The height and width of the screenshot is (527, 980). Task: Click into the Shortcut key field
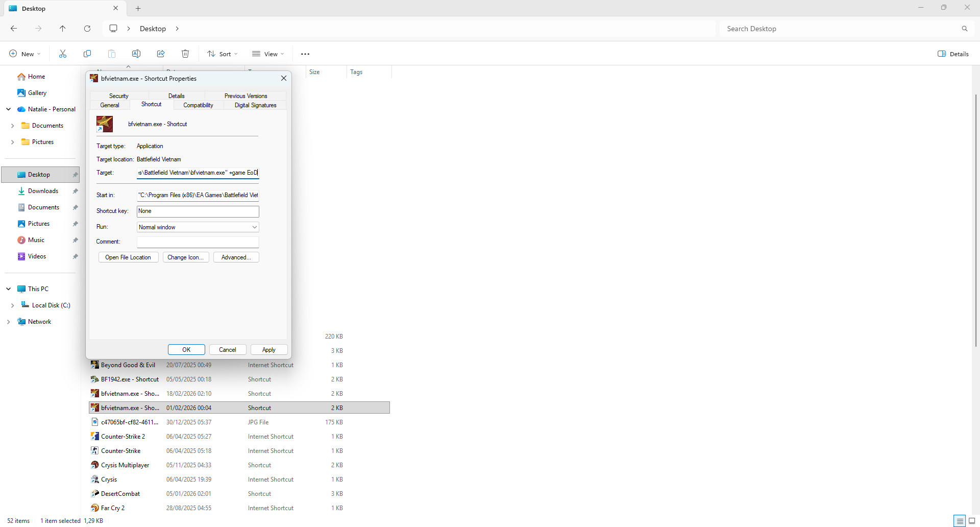[x=198, y=211]
